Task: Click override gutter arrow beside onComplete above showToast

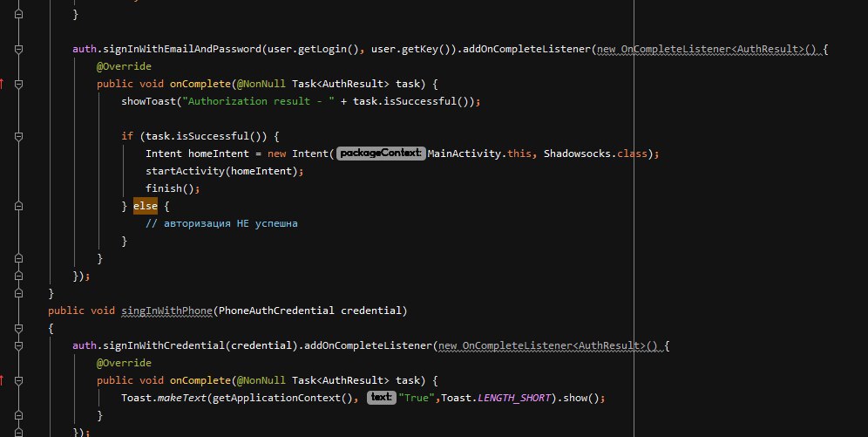Action: (x=3, y=85)
